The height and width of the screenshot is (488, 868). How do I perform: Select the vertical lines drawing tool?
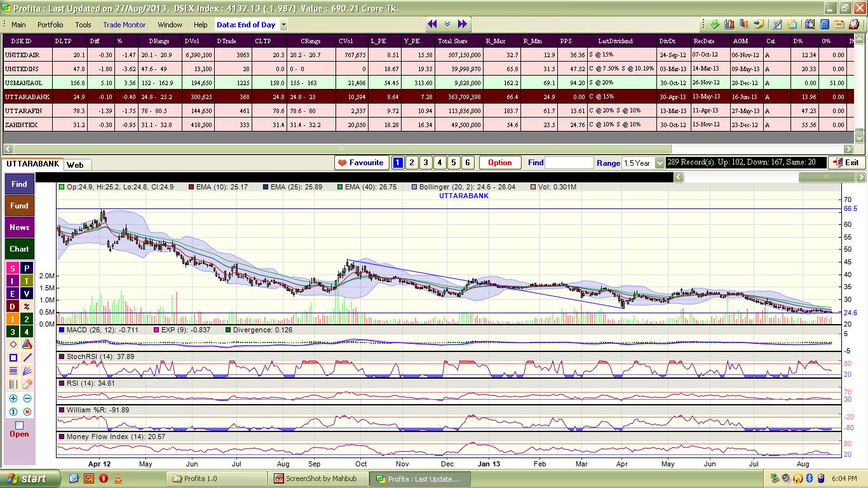click(x=13, y=384)
